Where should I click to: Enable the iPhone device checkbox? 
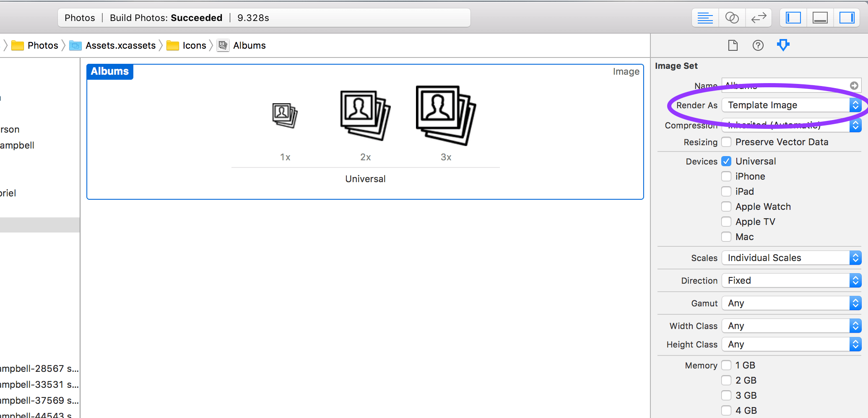pos(726,176)
